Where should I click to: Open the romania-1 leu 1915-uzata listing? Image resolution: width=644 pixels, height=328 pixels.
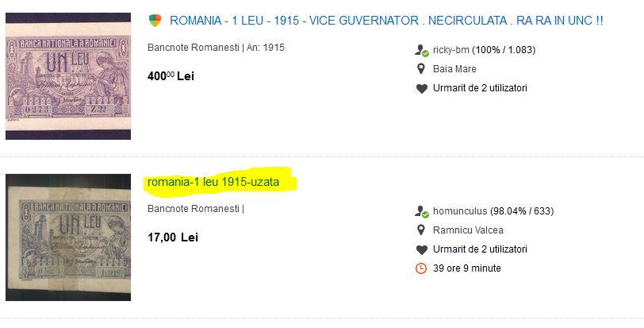(x=213, y=183)
